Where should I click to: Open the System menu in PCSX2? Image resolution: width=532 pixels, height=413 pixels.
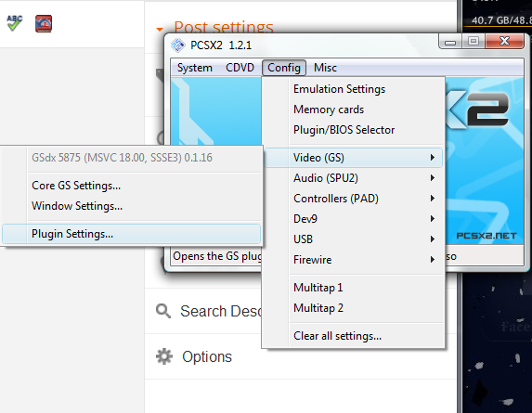195,68
